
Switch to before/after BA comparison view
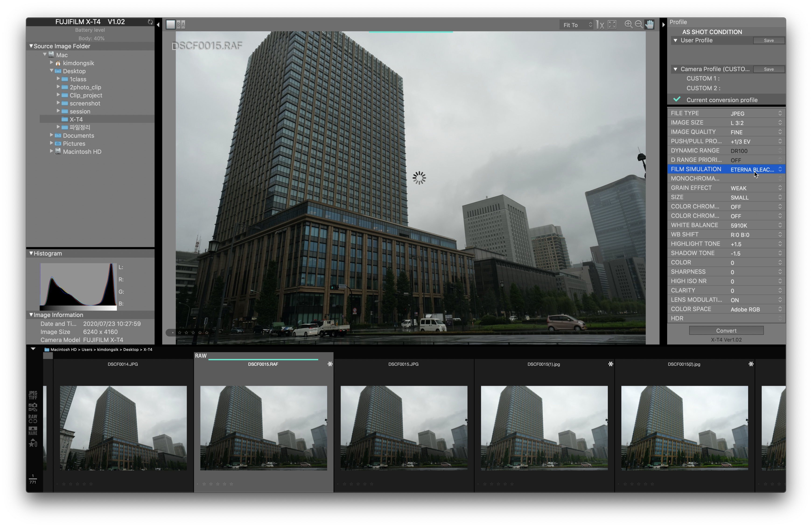pos(181,25)
